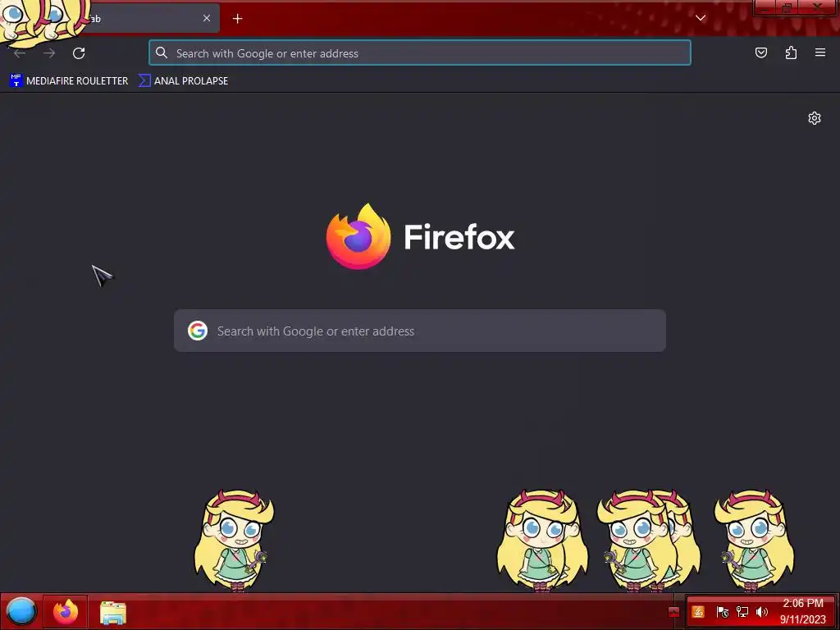Click the Java tray icon

pos(698,612)
